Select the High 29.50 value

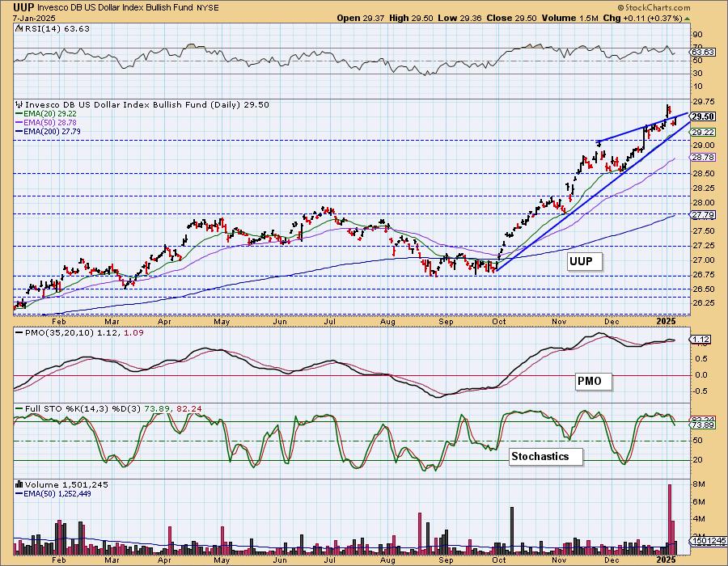click(x=412, y=18)
